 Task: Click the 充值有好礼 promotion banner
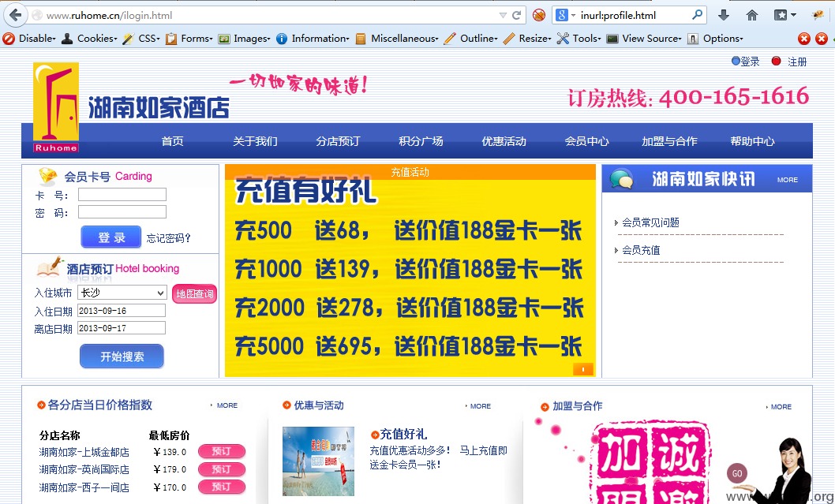click(x=410, y=271)
